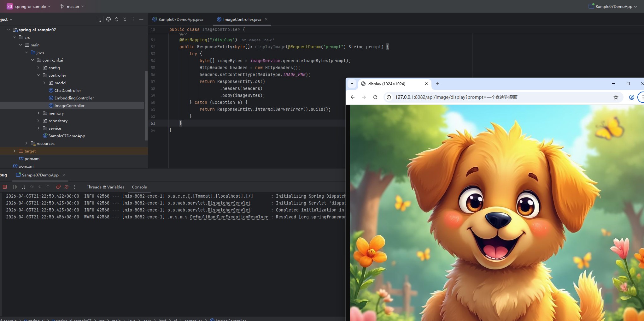
Task: Open the master branch dropdown
Action: (73, 6)
